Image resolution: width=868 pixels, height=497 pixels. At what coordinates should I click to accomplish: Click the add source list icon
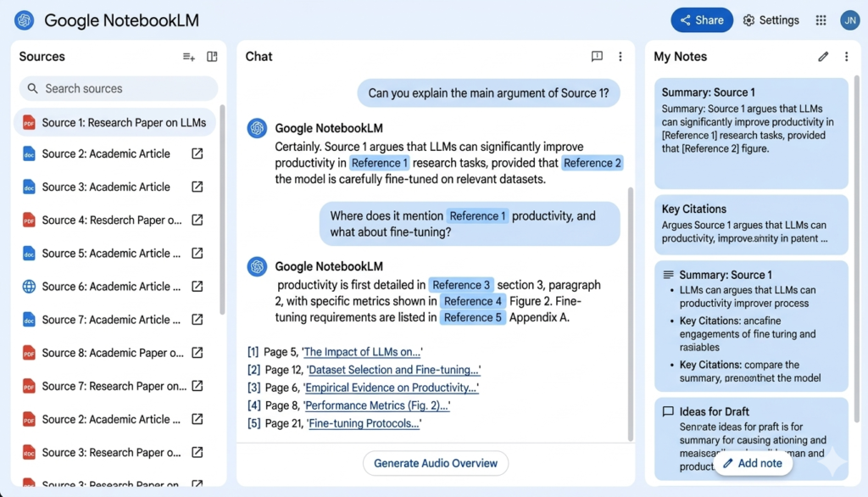189,57
